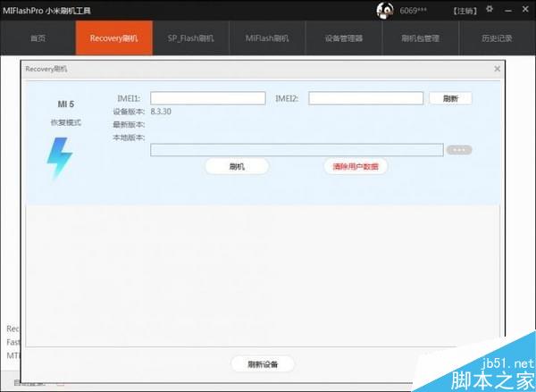Select the Recovery刷机 tab
The width and height of the screenshot is (536, 392).
click(x=113, y=38)
